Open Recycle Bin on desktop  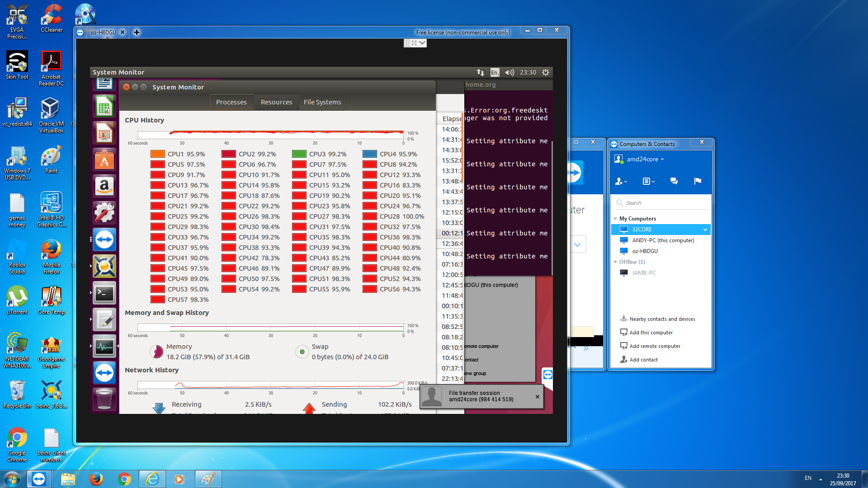(x=17, y=394)
